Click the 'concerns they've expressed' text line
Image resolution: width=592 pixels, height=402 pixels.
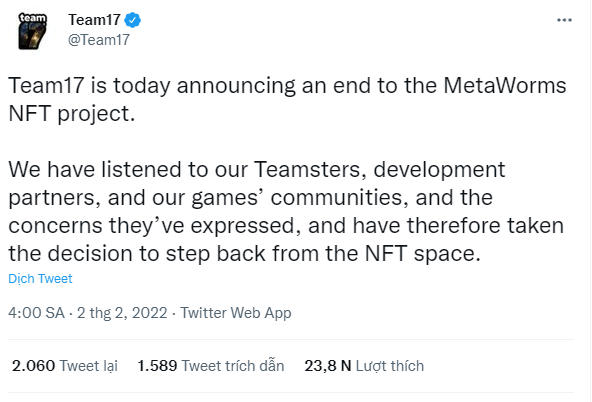coord(286,225)
